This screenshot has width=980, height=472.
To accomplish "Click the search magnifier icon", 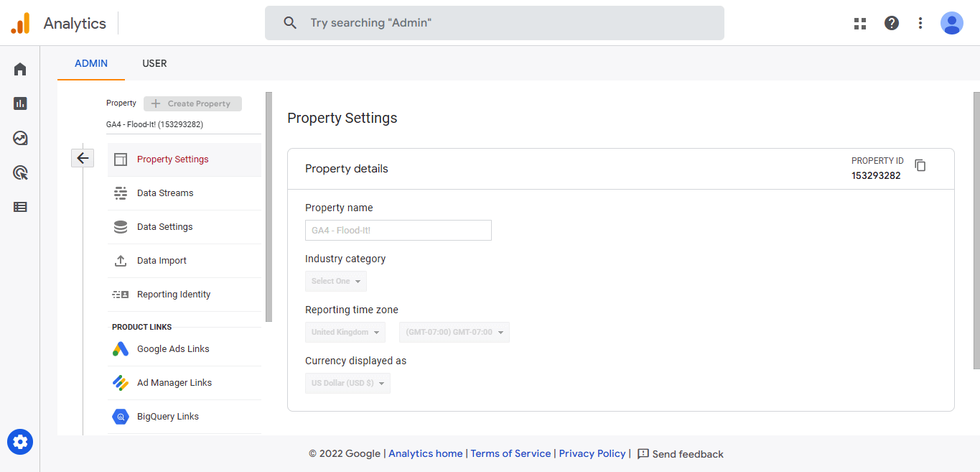I will [290, 23].
